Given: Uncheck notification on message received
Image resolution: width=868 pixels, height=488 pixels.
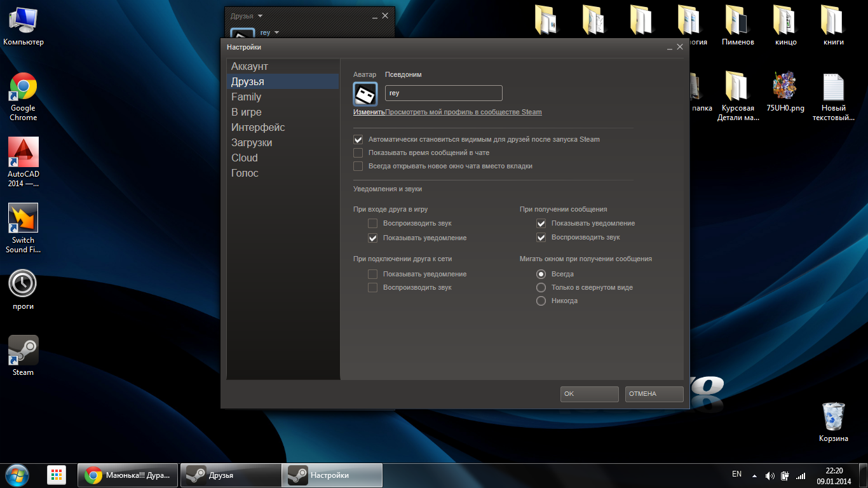Looking at the screenshot, I should click(x=541, y=223).
